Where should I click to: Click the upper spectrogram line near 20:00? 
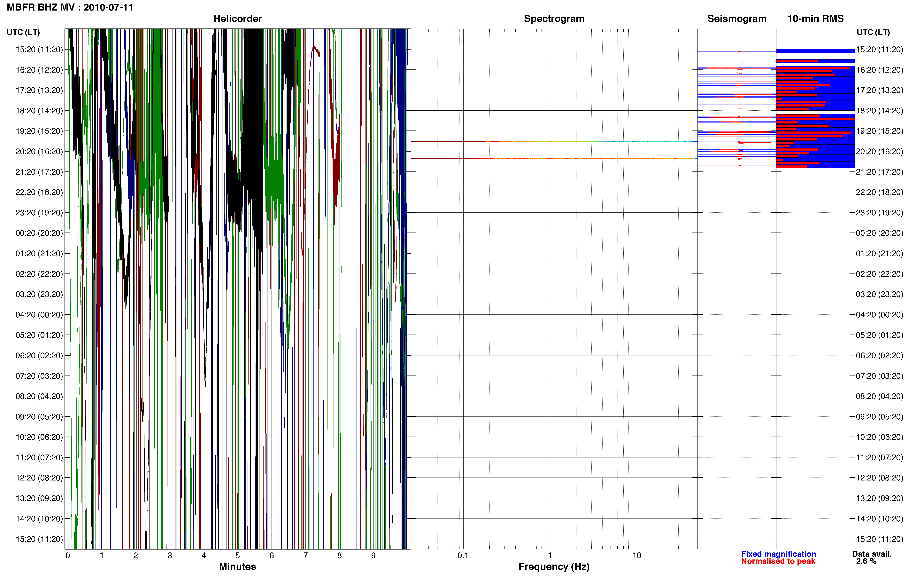coord(554,141)
